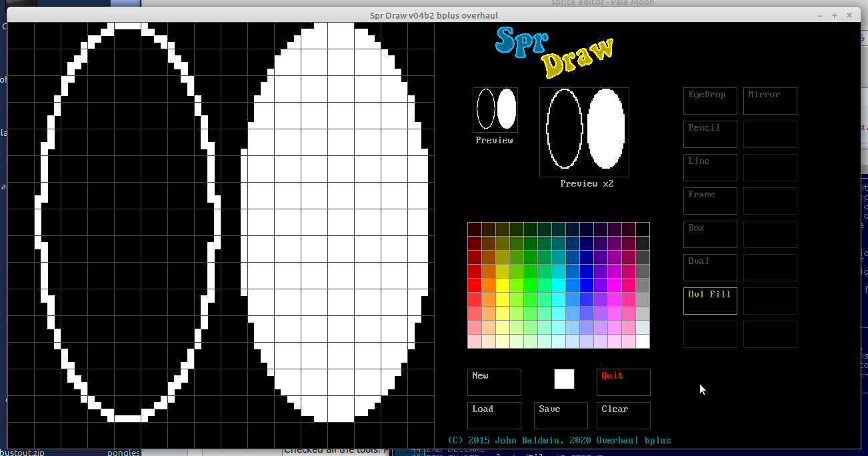This screenshot has width=868, height=456.
Task: Click the current color white swatch
Action: click(564, 379)
